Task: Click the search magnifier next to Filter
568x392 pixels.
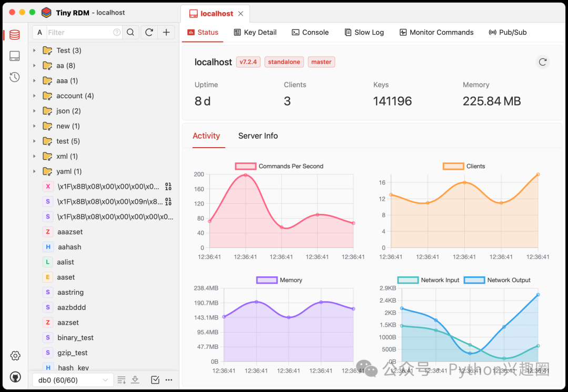Action: tap(130, 33)
